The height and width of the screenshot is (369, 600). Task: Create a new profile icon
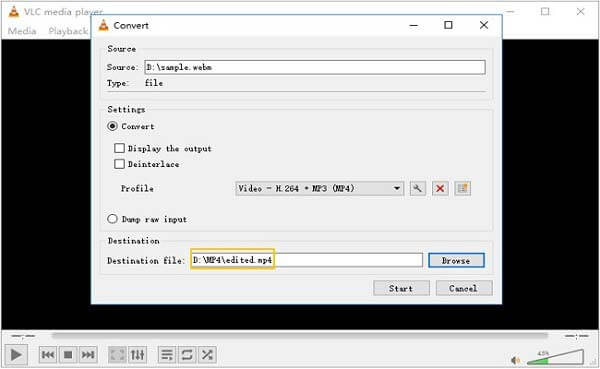click(x=463, y=188)
